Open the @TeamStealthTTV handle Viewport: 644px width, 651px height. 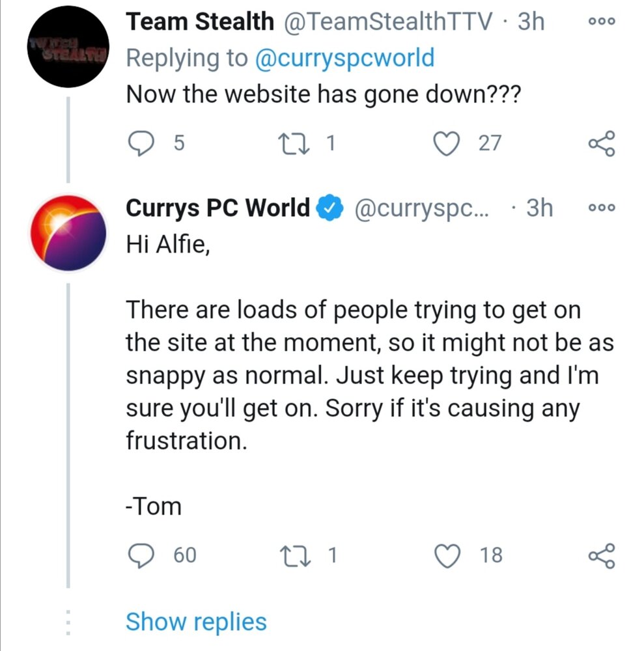[388, 21]
